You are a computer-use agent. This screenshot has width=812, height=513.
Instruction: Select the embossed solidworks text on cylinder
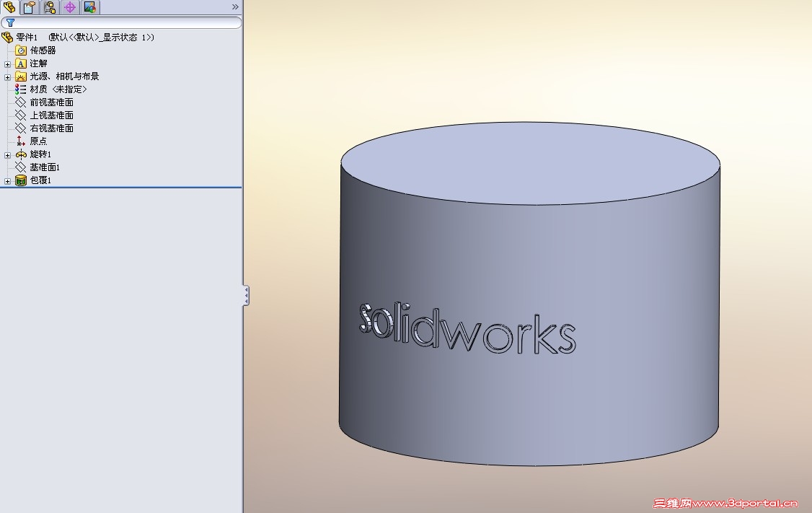point(467,329)
